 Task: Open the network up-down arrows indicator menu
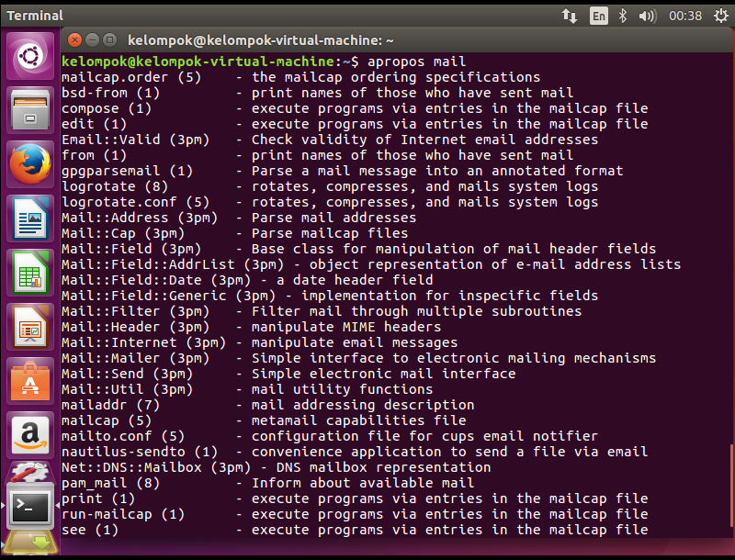point(570,14)
